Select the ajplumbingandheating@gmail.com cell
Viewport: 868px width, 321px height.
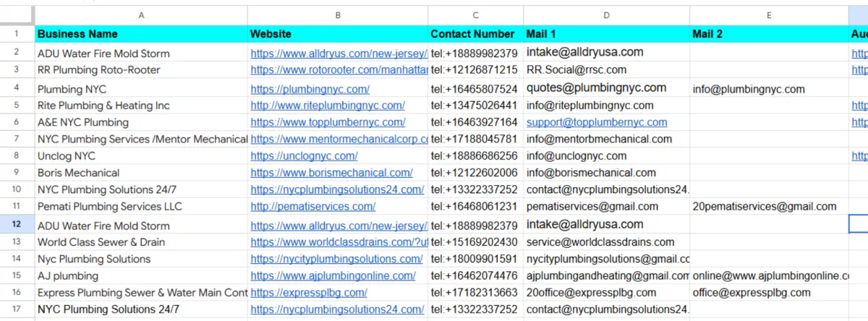[x=607, y=275]
